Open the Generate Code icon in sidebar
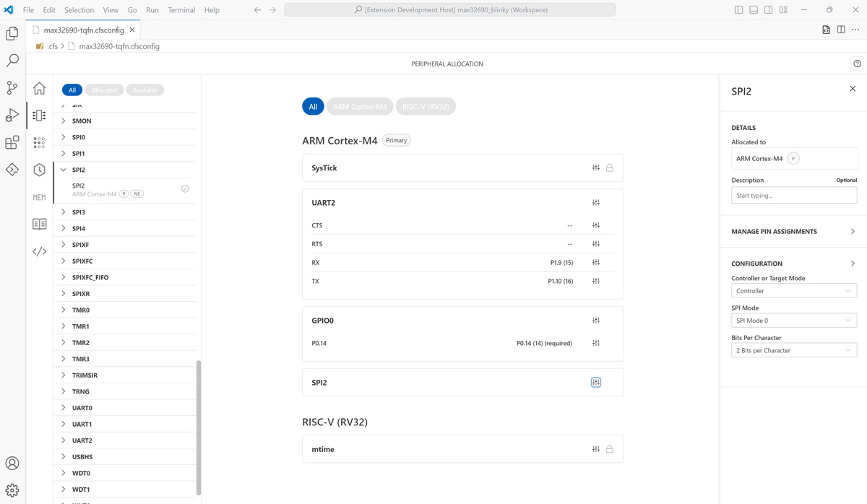 pyautogui.click(x=39, y=251)
